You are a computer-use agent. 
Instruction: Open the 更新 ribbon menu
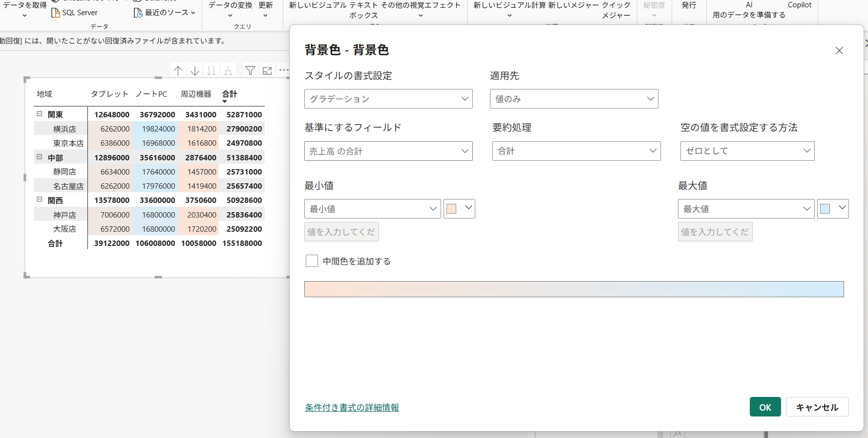[266, 9]
